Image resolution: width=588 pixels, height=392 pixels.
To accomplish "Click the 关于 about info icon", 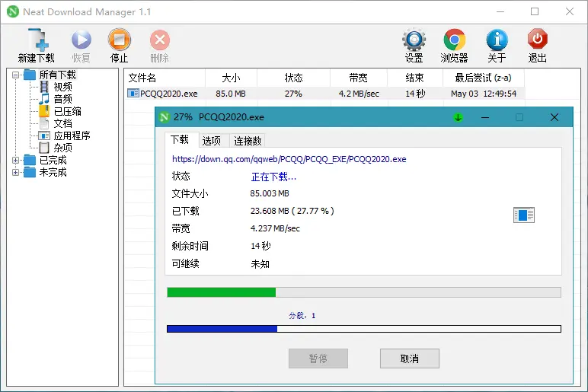I will pos(497,40).
